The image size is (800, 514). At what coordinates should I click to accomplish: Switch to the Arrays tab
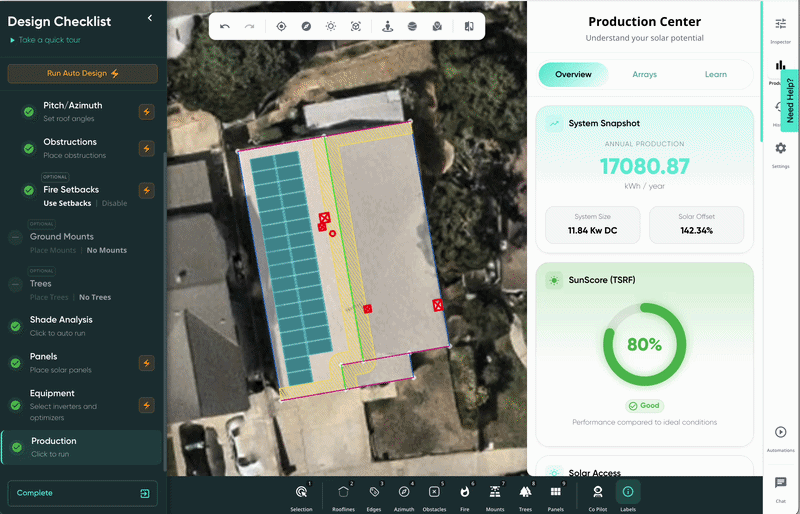(x=645, y=74)
